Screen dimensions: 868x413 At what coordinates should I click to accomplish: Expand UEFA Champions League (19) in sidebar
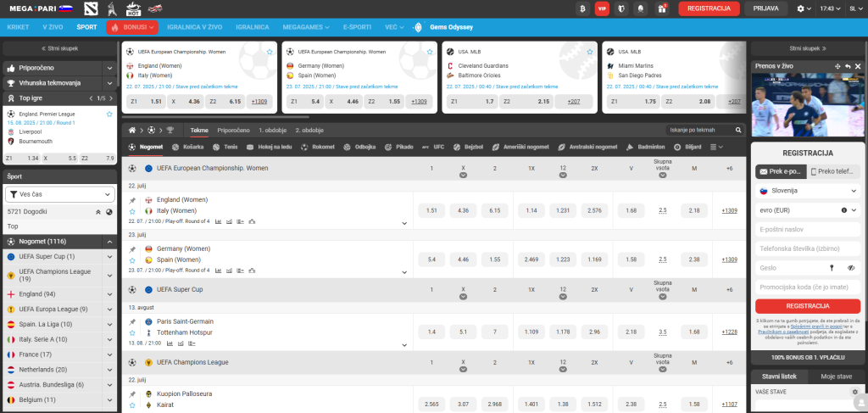[x=109, y=275]
